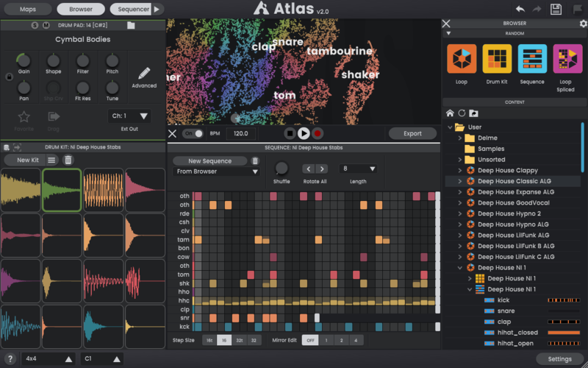Viewport: 588px width, 368px height.
Task: Click the random Drum Kit icon
Action: pyautogui.click(x=497, y=59)
